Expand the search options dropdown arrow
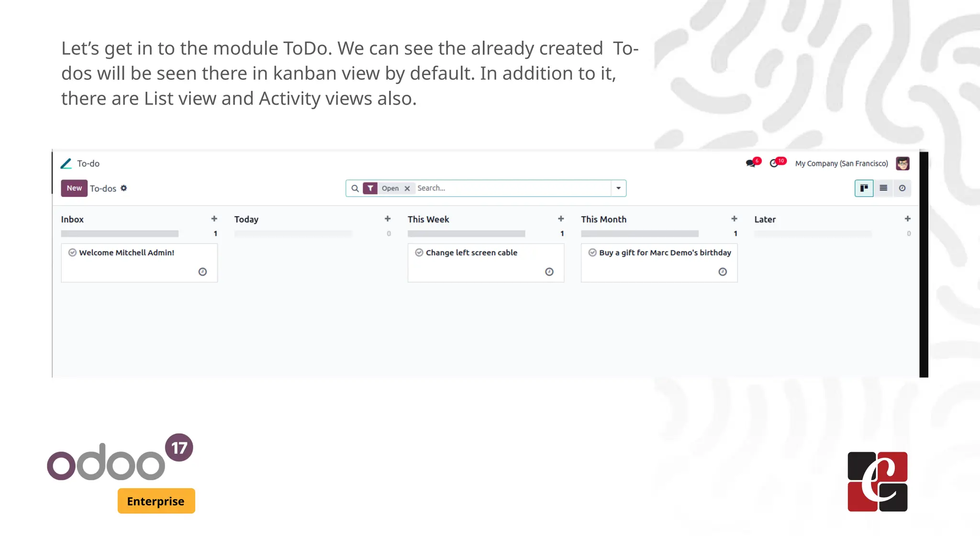980x551 pixels. 618,188
